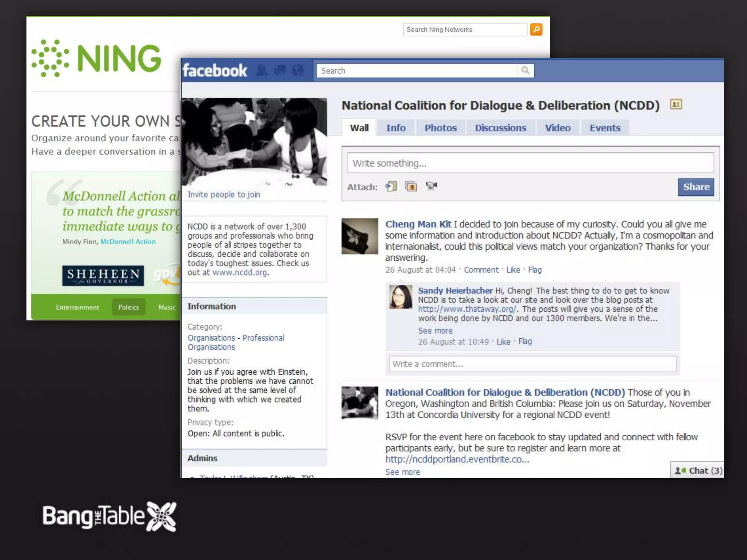Click the Facebook friend requests icon
This screenshot has height=560, width=747.
262,70
